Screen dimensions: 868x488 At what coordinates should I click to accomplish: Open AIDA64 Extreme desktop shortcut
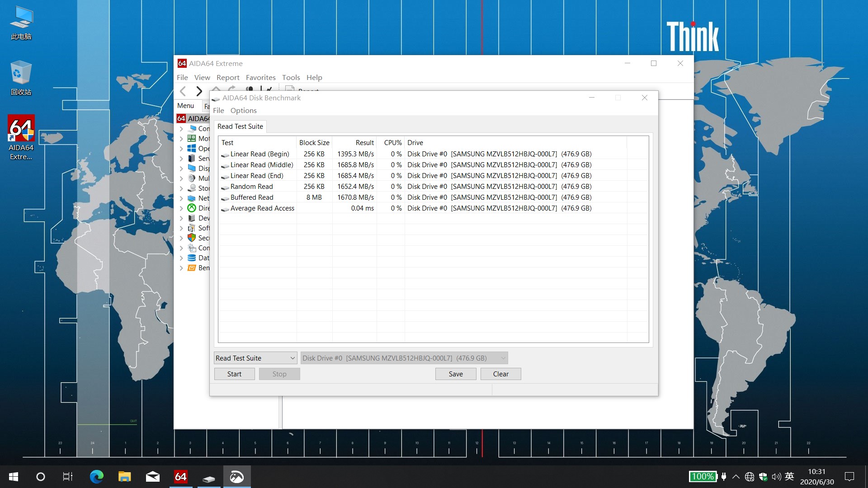[x=21, y=138]
